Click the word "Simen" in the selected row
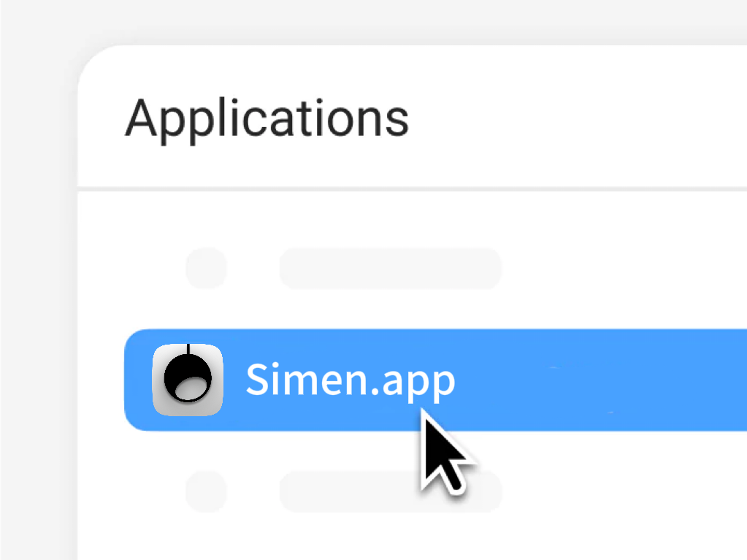 307,379
